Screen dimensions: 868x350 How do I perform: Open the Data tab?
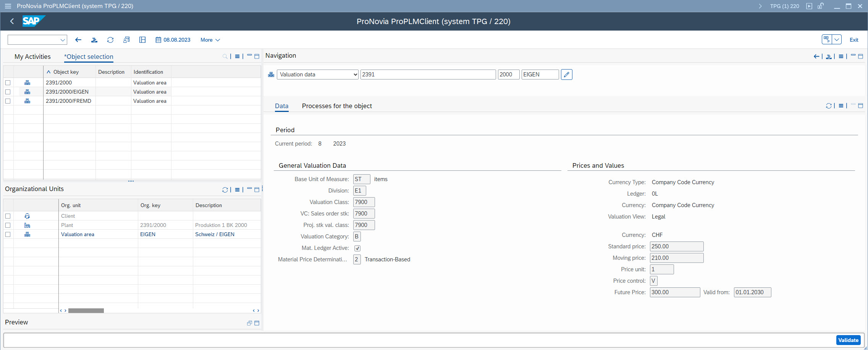coord(282,106)
